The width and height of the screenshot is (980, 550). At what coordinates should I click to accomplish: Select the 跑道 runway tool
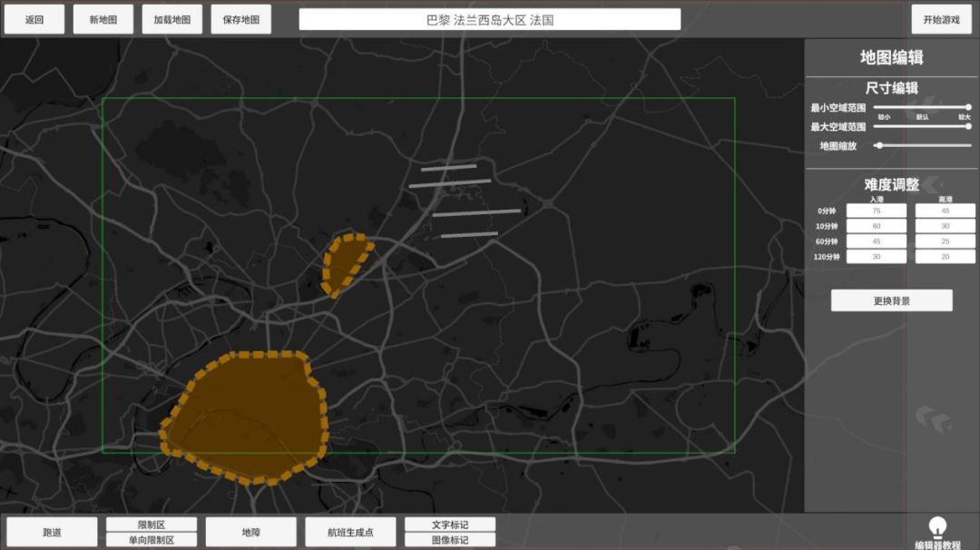52,532
